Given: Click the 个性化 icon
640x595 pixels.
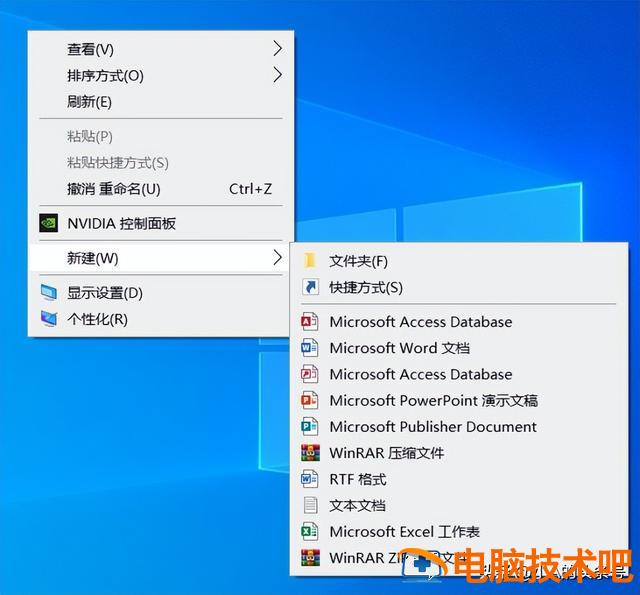Looking at the screenshot, I should coord(49,319).
